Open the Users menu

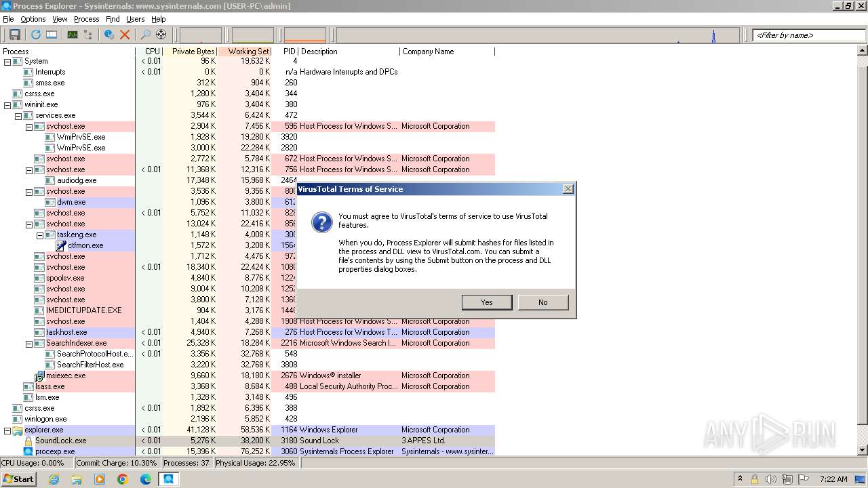[x=135, y=19]
